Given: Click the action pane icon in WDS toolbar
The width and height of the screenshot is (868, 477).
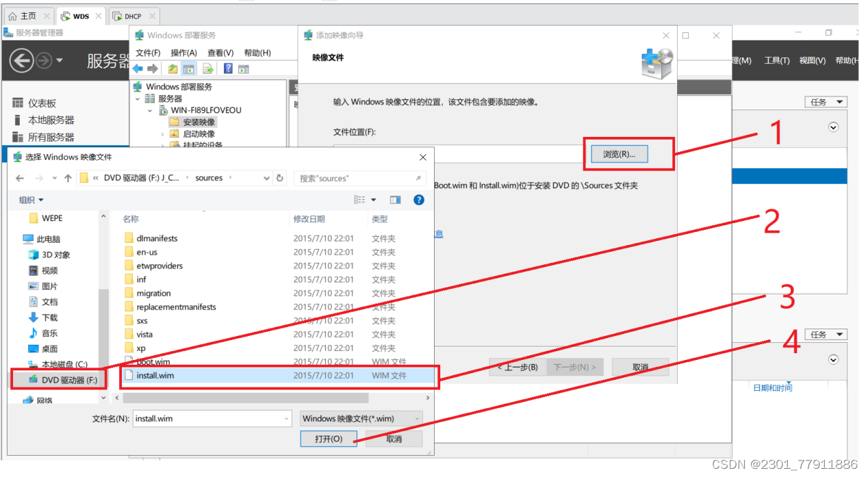Looking at the screenshot, I should click(243, 68).
